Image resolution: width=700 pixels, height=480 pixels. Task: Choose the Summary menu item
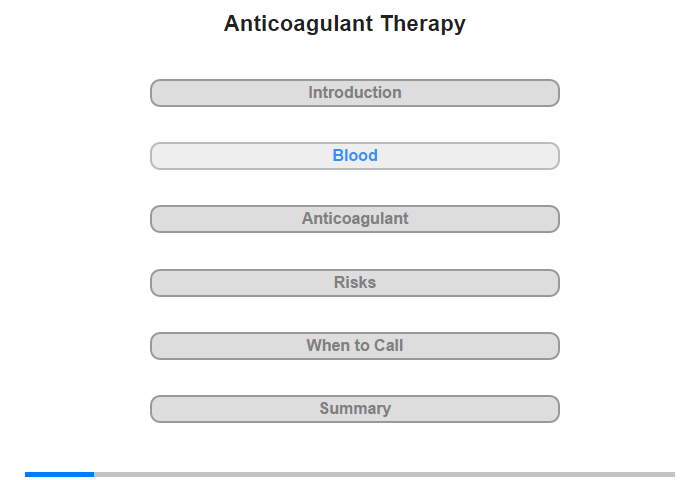click(355, 409)
